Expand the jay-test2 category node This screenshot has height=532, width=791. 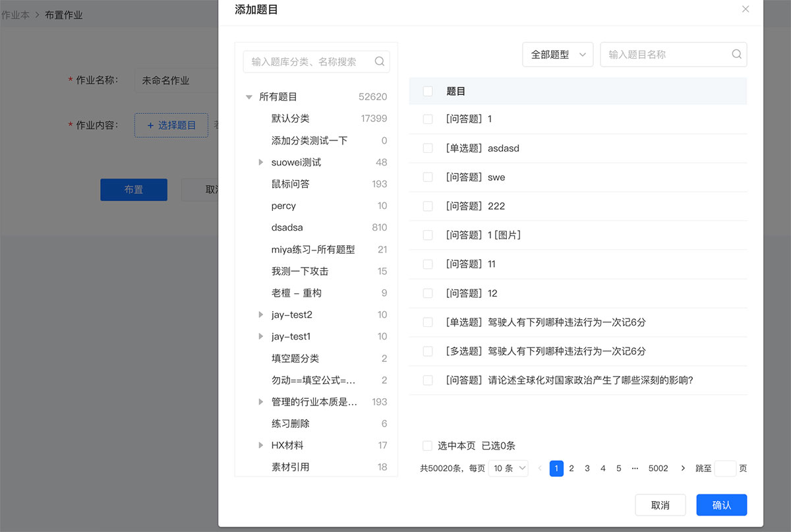261,315
